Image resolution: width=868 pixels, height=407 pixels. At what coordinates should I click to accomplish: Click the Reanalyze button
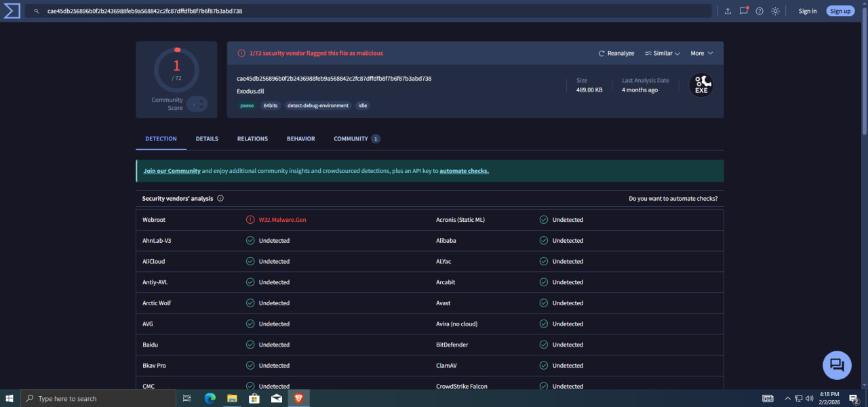tap(616, 53)
